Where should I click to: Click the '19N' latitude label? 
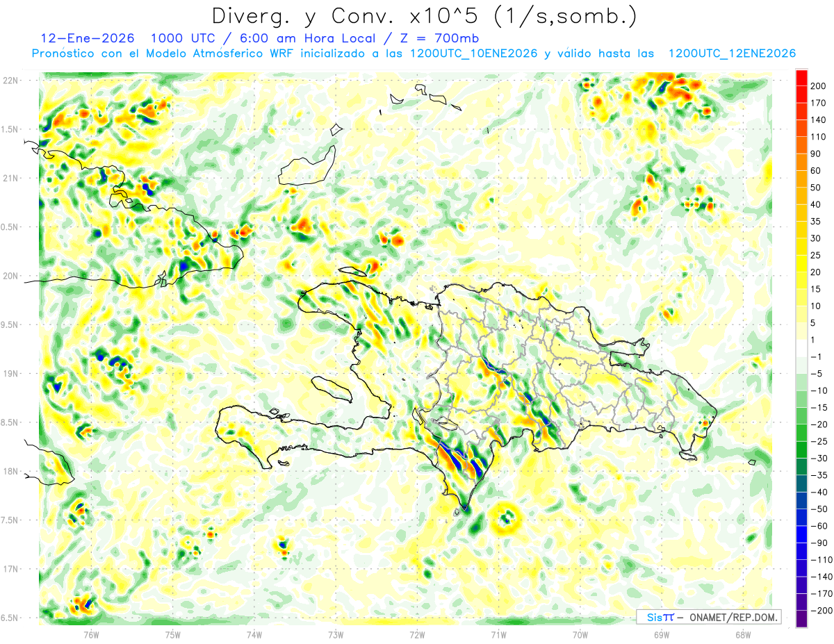[x=10, y=374]
